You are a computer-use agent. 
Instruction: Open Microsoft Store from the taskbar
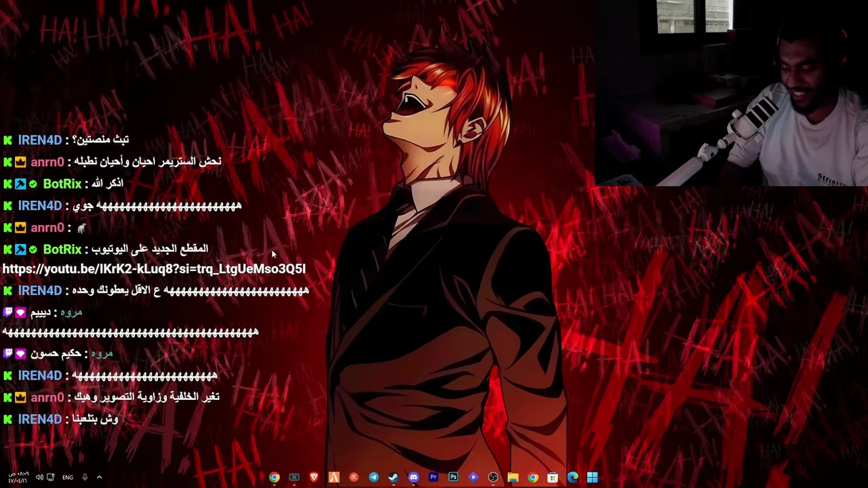[x=553, y=478]
